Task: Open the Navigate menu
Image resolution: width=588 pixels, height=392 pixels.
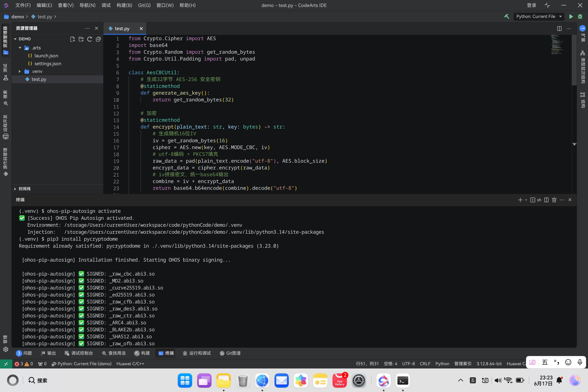Action: click(87, 5)
